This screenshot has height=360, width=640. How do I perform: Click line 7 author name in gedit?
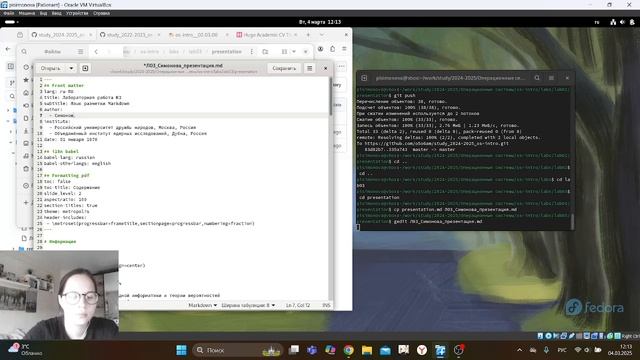[x=64, y=116]
